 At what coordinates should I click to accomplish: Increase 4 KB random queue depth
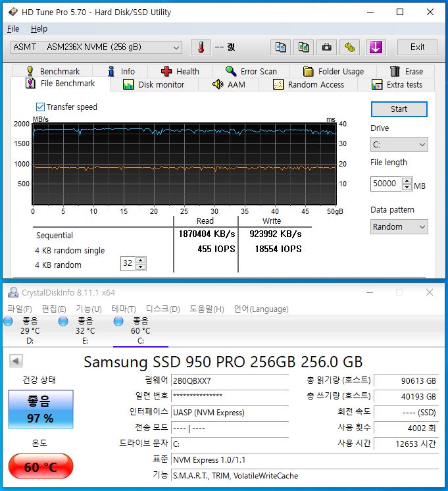[x=141, y=261]
